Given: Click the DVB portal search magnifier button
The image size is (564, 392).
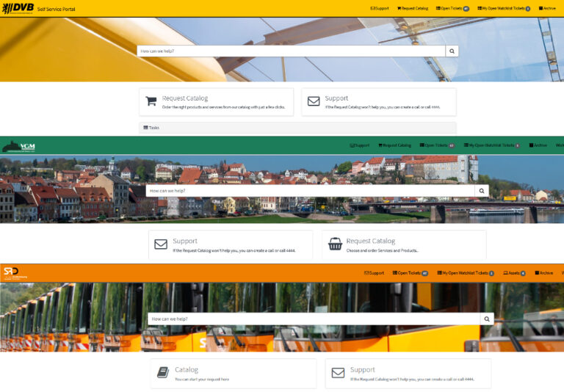Looking at the screenshot, I should click(x=452, y=51).
